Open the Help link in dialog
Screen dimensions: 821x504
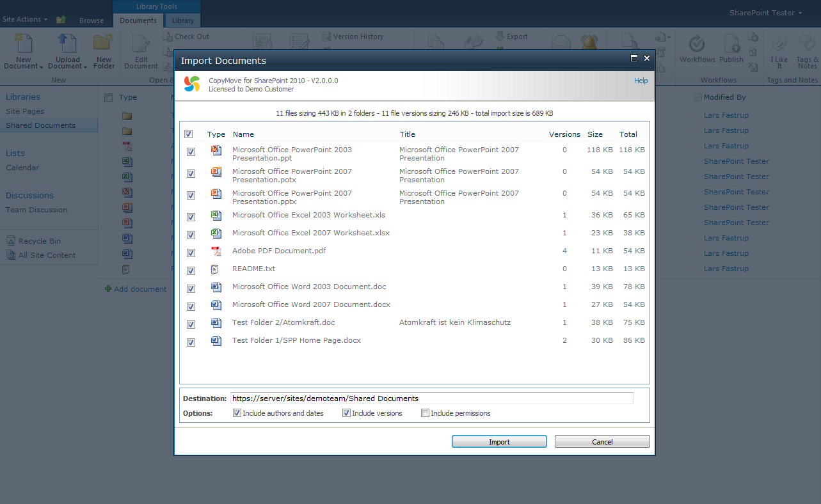641,81
